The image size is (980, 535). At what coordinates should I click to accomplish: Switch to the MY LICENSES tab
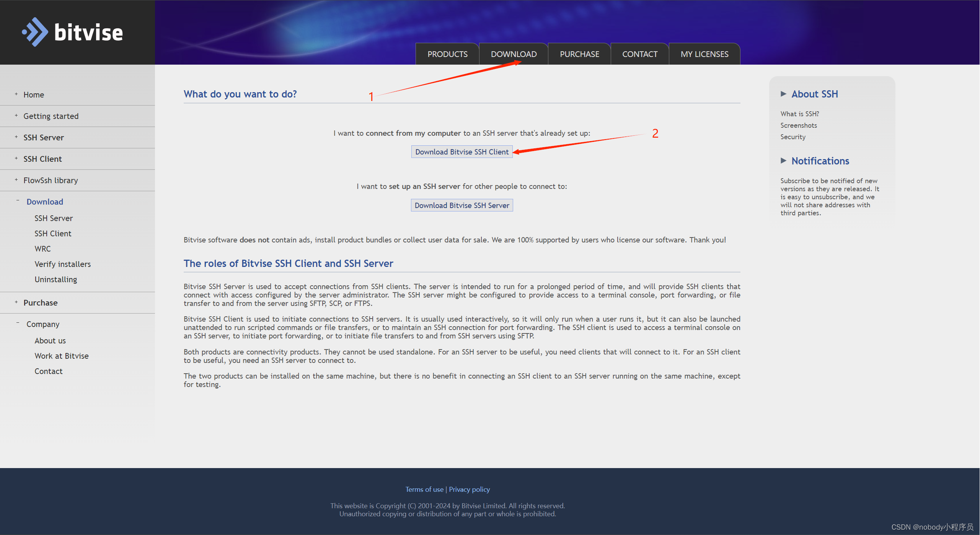(x=704, y=54)
